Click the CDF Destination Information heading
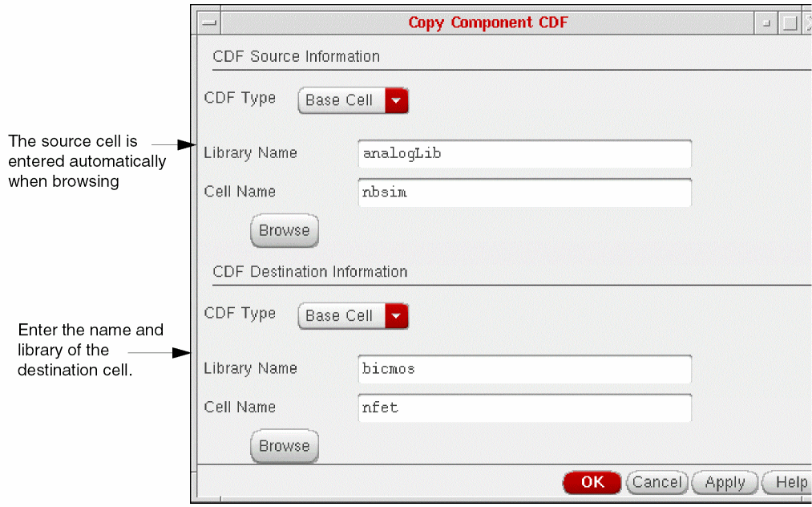 point(309,272)
